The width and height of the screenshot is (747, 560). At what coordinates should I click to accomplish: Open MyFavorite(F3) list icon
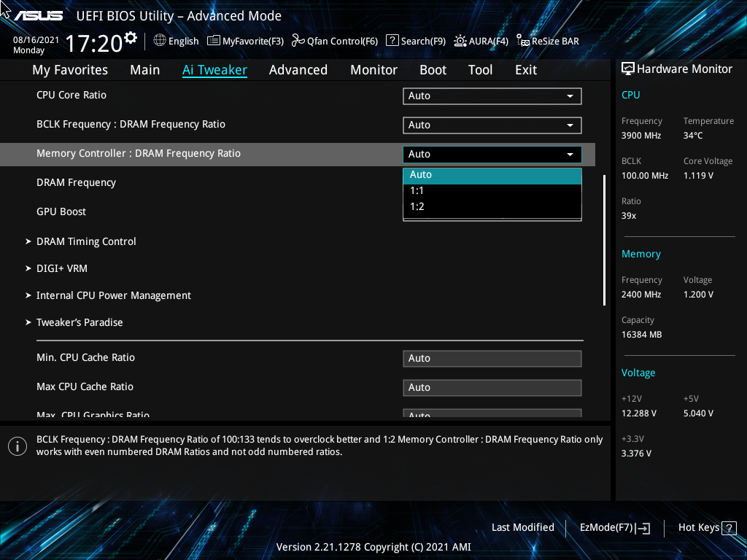pyautogui.click(x=214, y=41)
